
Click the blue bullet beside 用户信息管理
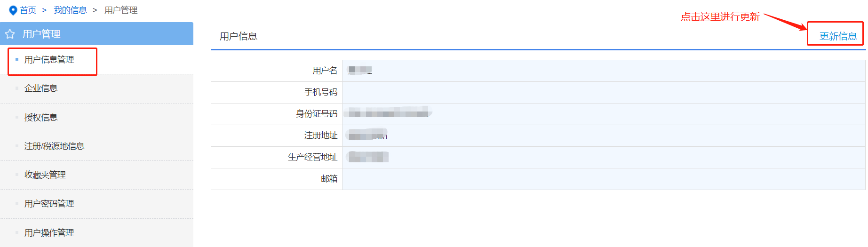coord(17,59)
